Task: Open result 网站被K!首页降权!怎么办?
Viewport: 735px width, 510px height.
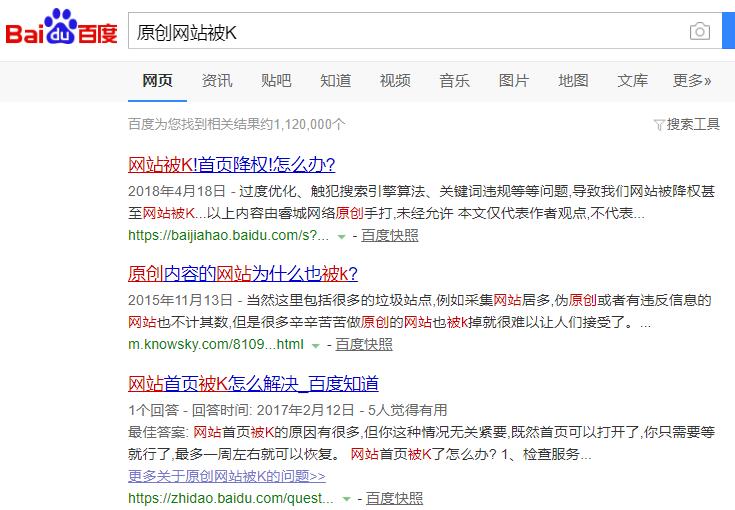Action: [x=232, y=165]
